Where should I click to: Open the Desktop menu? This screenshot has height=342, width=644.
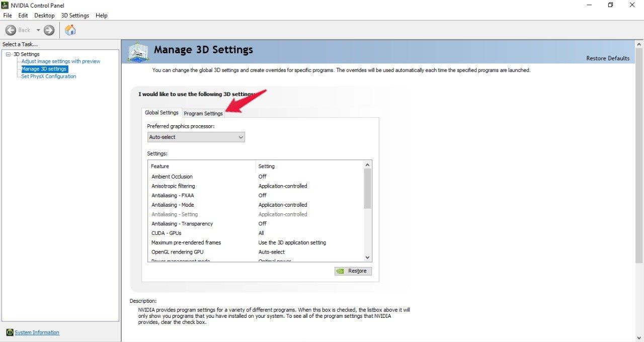click(x=44, y=16)
